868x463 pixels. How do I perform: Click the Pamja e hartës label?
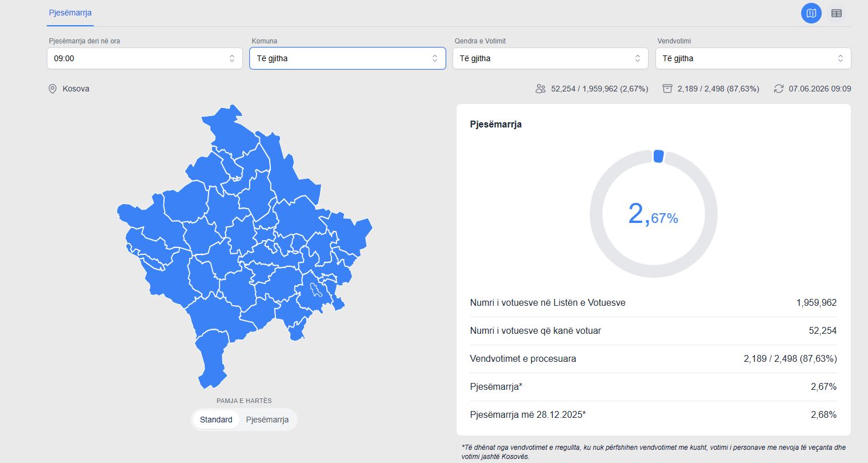click(244, 401)
